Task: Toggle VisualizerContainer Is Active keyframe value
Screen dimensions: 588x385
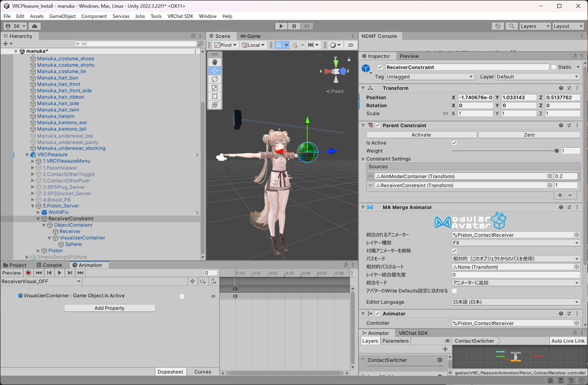Action: click(182, 296)
